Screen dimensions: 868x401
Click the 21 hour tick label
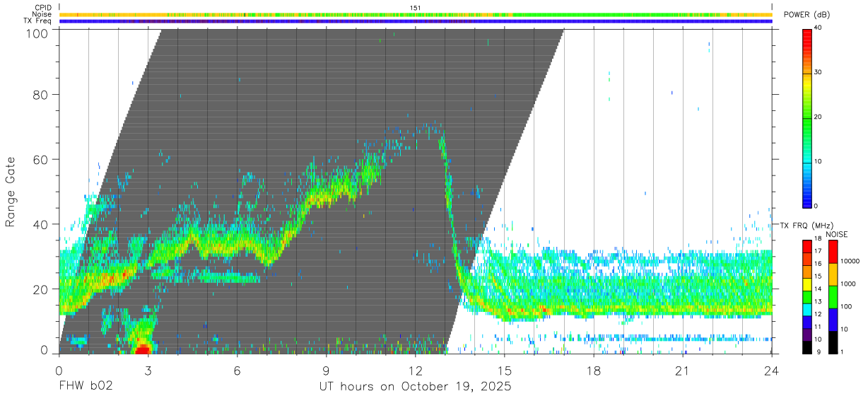point(683,370)
